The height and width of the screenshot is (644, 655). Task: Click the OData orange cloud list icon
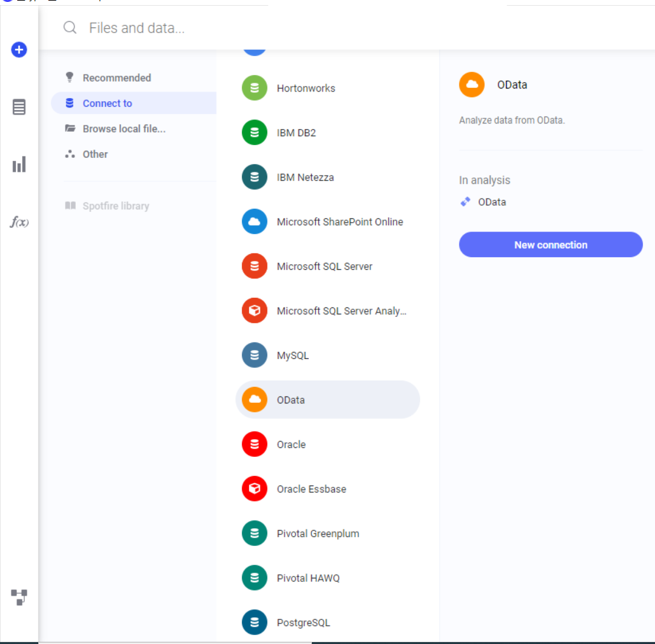click(255, 400)
